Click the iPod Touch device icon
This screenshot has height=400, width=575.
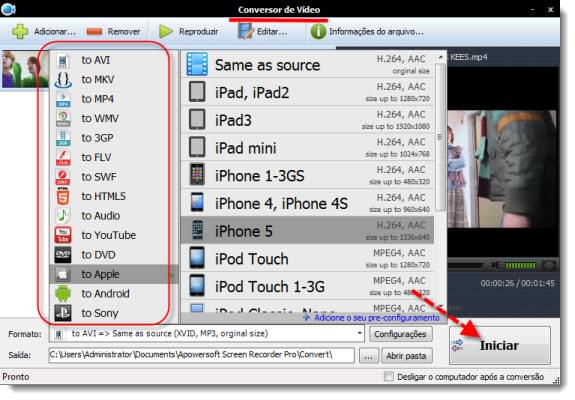[x=197, y=258]
